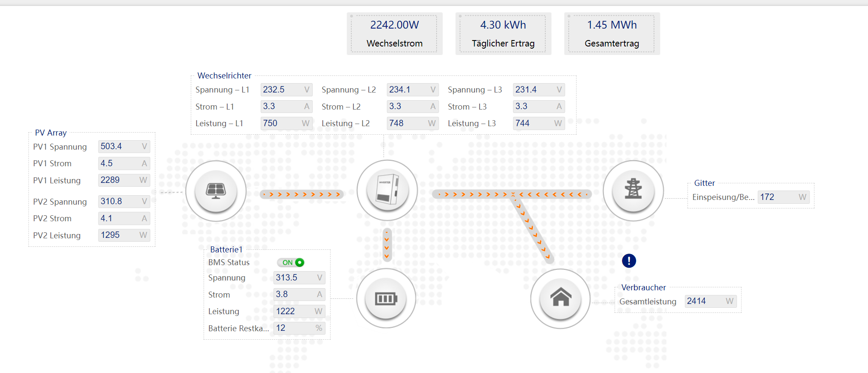868x373 pixels.
Task: Click the Verbraucher section heading
Action: coord(643,287)
